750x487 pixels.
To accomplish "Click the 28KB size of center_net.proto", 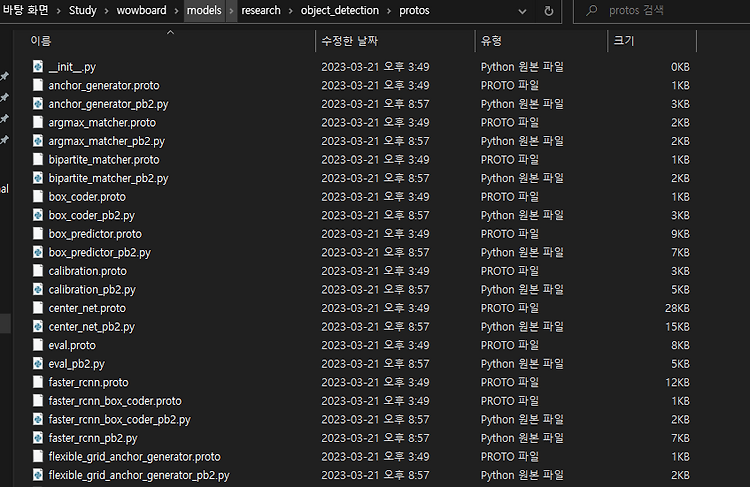I will pyautogui.click(x=677, y=308).
